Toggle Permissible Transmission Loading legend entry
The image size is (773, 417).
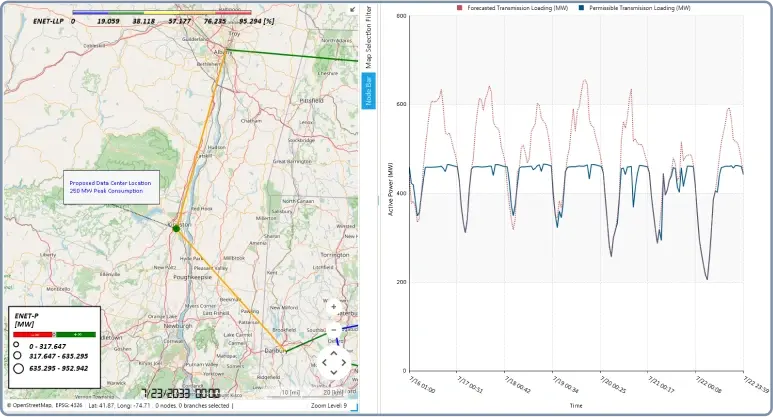point(641,7)
